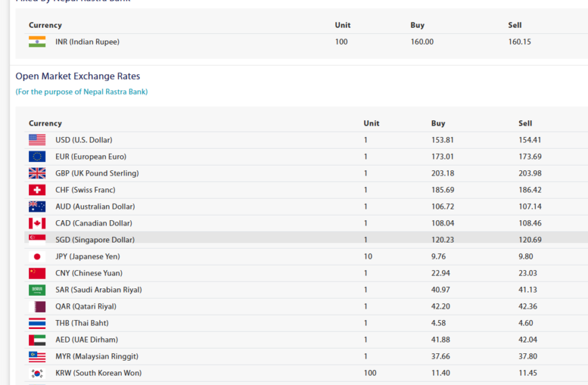Image resolution: width=588 pixels, height=385 pixels.
Task: Click the Chinese flag icon for CNY
Action: pyautogui.click(x=37, y=273)
